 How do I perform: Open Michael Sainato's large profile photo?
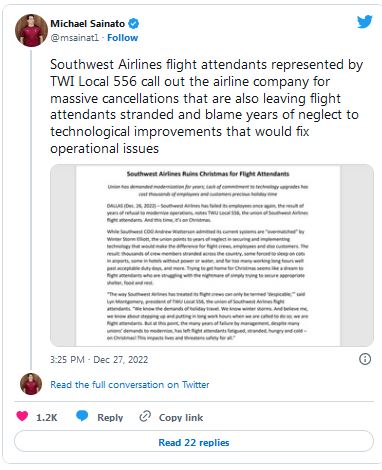pyautogui.click(x=32, y=30)
